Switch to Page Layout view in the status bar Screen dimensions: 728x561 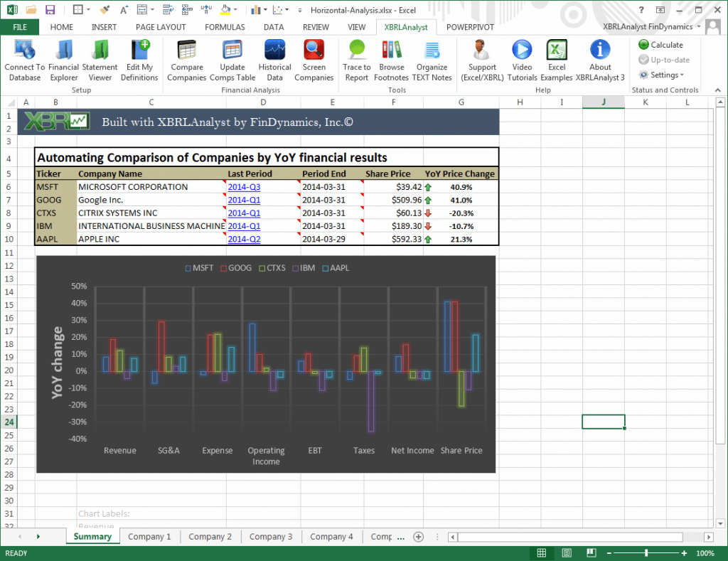pyautogui.click(x=566, y=552)
